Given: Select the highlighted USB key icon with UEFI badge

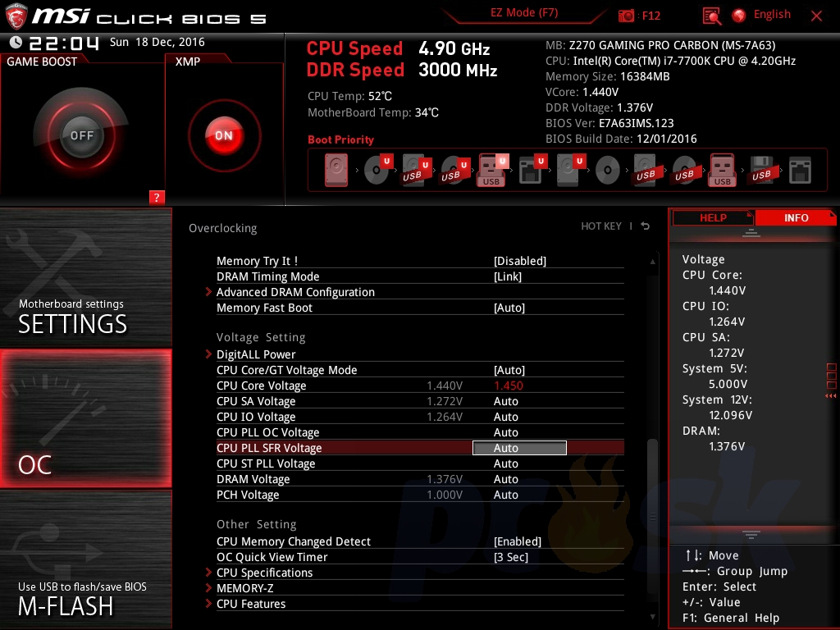Looking at the screenshot, I should click(491, 171).
